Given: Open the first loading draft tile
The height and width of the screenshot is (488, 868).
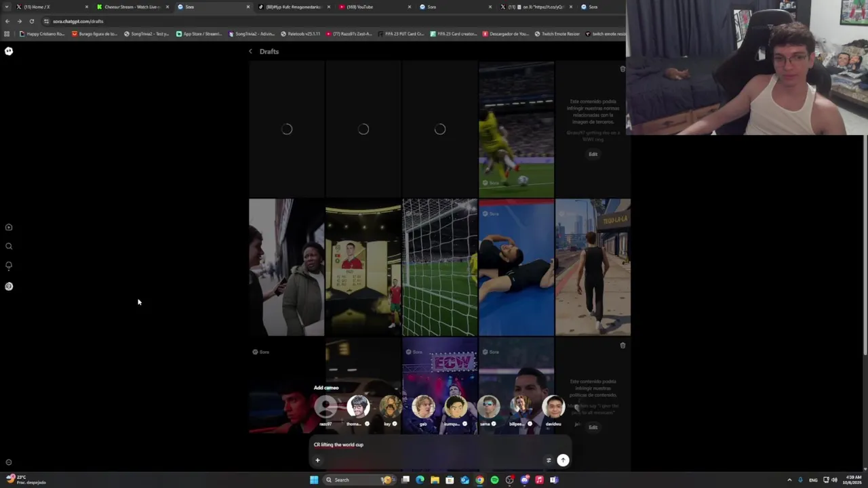Looking at the screenshot, I should pos(286,129).
